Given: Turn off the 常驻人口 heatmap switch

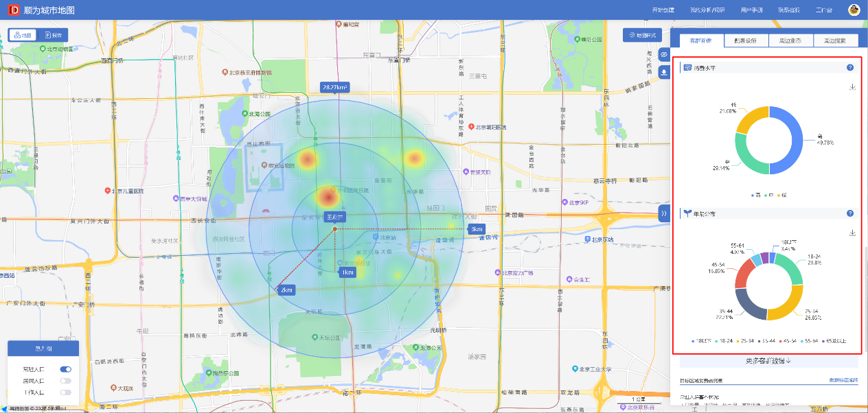Looking at the screenshot, I should 66,369.
